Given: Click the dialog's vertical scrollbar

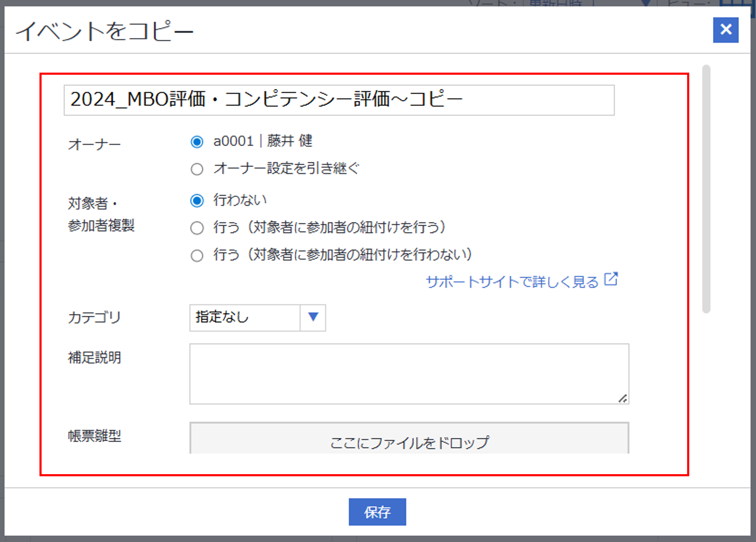Looking at the screenshot, I should click(x=706, y=188).
